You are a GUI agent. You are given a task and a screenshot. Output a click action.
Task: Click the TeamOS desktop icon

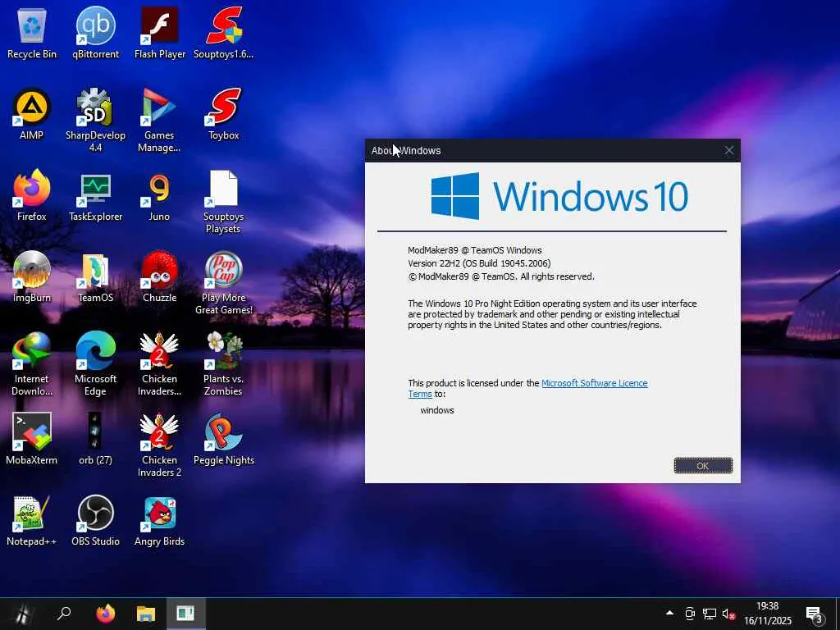click(x=95, y=276)
